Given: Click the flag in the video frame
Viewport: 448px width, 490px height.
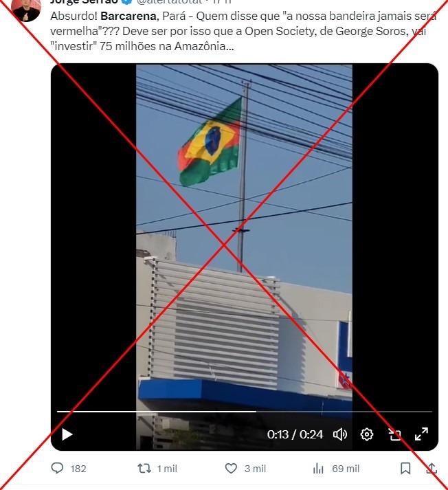Looking at the screenshot, I should 210,142.
